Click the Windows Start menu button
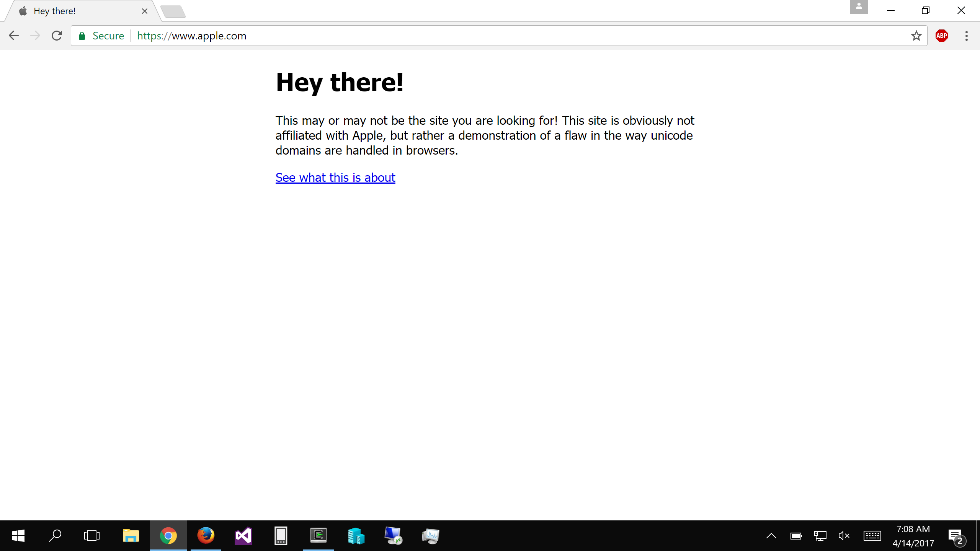Screen dimensions: 980x551 [18, 536]
